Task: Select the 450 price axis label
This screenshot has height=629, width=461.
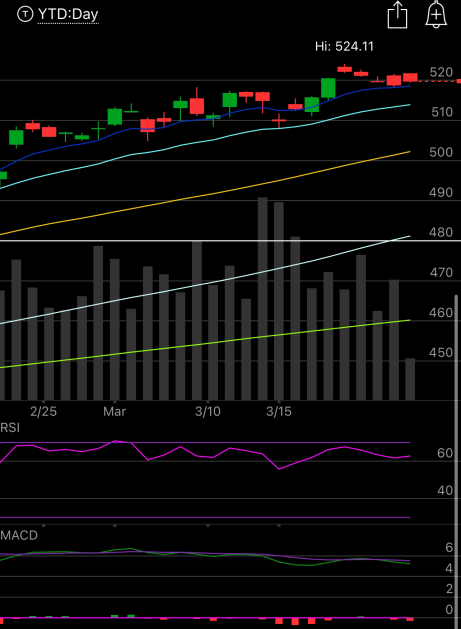Action: (x=441, y=353)
